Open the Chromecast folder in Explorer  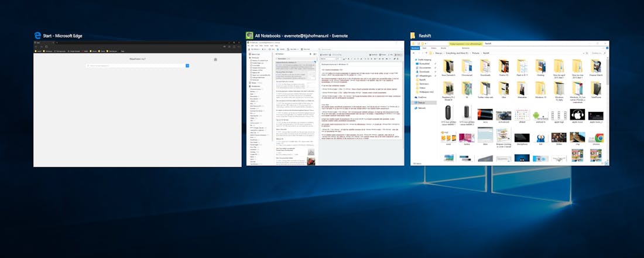467,68
